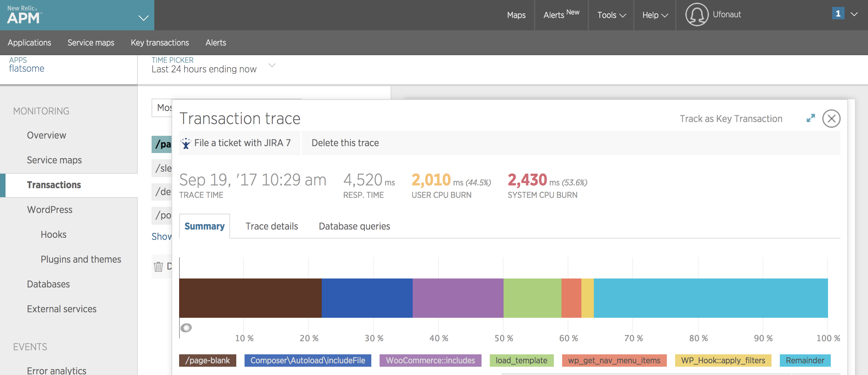The image size is (868, 375).
Task: Select Overview in the monitoring sidebar
Action: click(x=46, y=135)
